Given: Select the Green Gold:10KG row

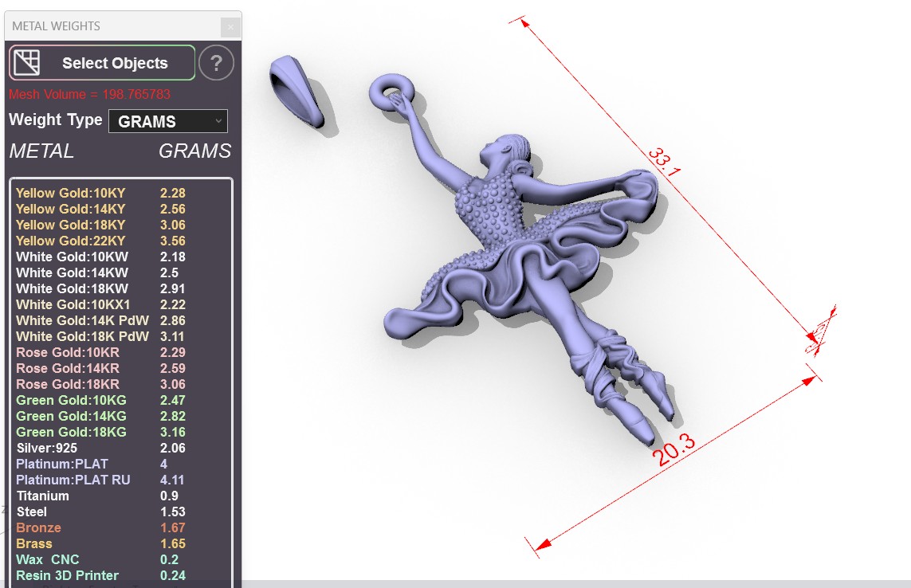Looking at the screenshot, I should (x=121, y=400).
